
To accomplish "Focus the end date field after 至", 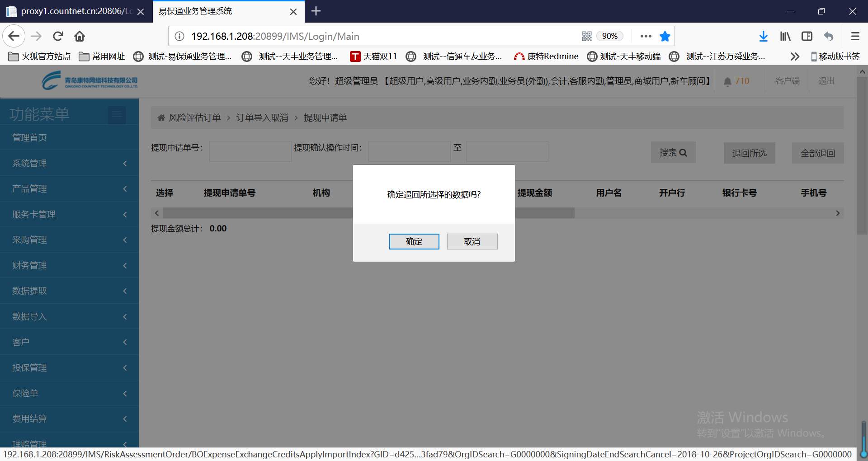I will (507, 151).
